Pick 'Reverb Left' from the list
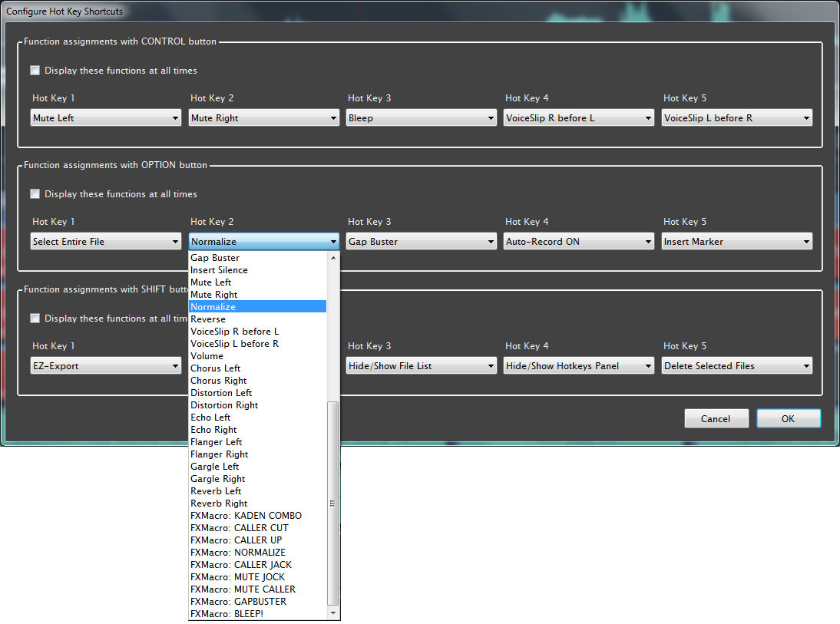 258,492
